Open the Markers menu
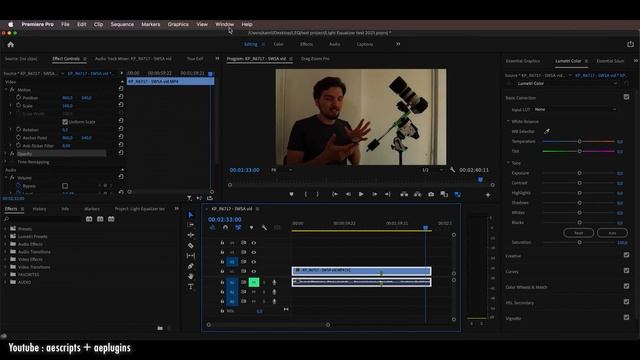640x360 pixels. pyautogui.click(x=151, y=24)
